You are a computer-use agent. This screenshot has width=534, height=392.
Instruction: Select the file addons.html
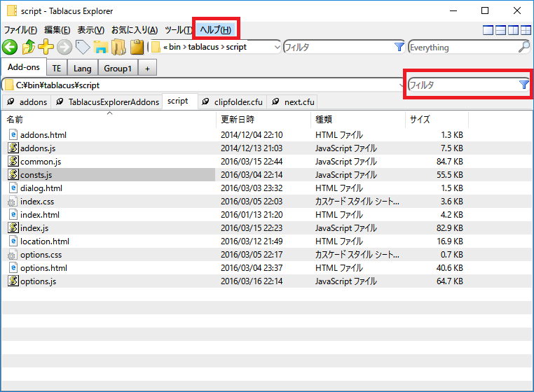[43, 134]
